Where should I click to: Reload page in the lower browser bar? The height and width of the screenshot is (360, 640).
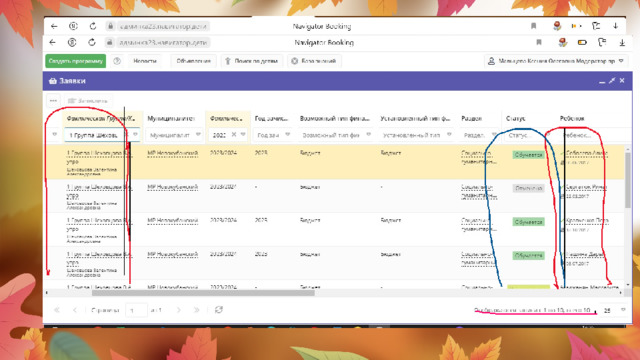pos(92,42)
